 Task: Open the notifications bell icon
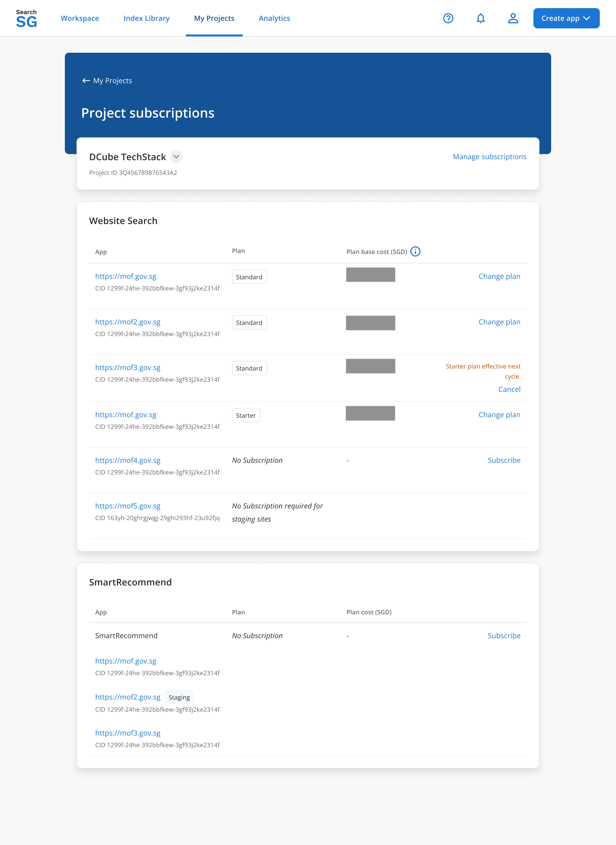click(x=481, y=18)
